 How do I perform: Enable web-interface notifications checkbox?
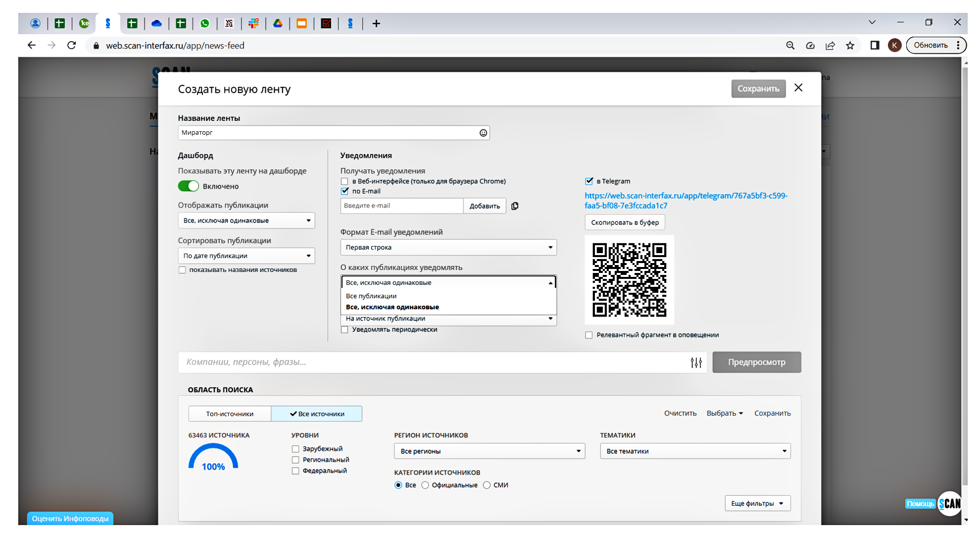tap(344, 181)
